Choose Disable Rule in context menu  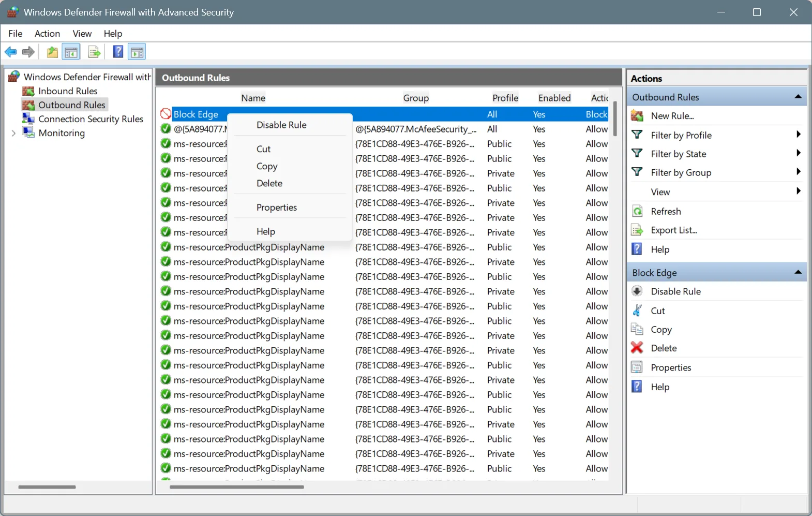point(290,125)
